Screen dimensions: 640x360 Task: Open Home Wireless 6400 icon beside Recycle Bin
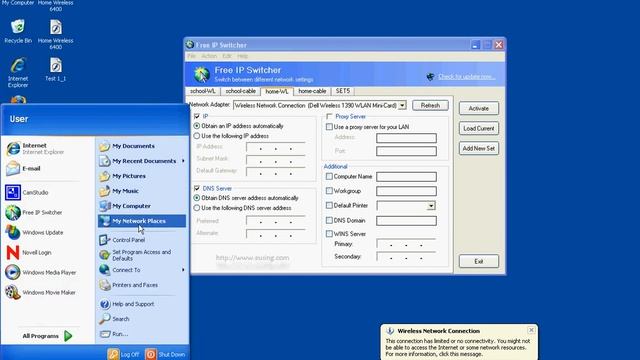56,35
